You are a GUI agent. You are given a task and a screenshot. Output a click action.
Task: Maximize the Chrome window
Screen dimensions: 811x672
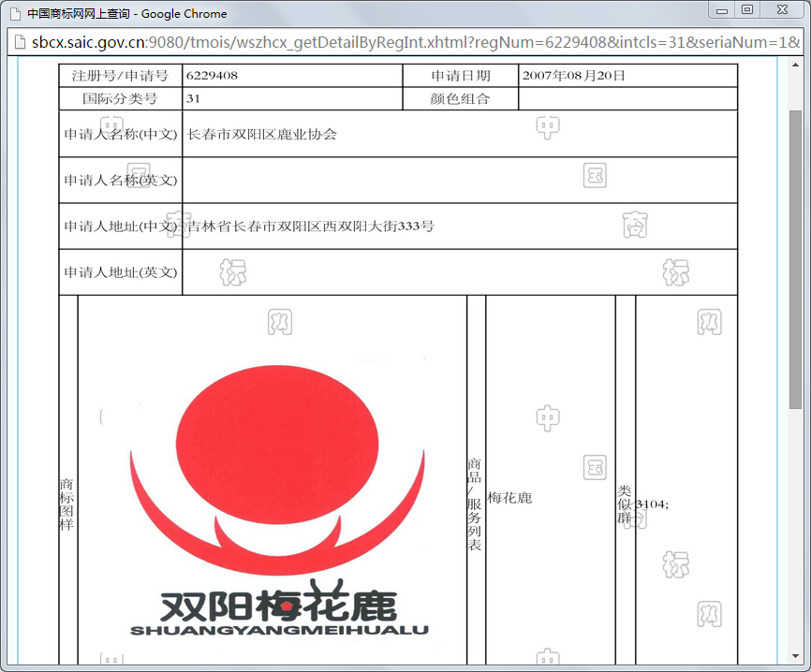747,10
